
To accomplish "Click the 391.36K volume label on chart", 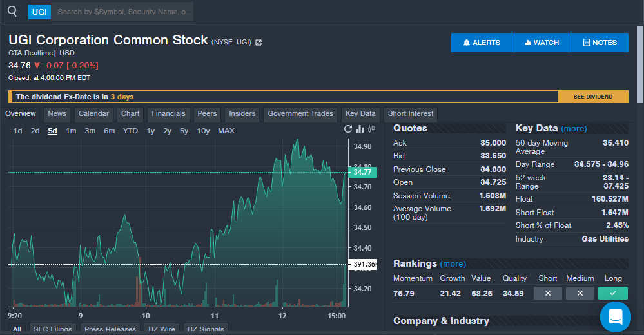I will 363,264.
